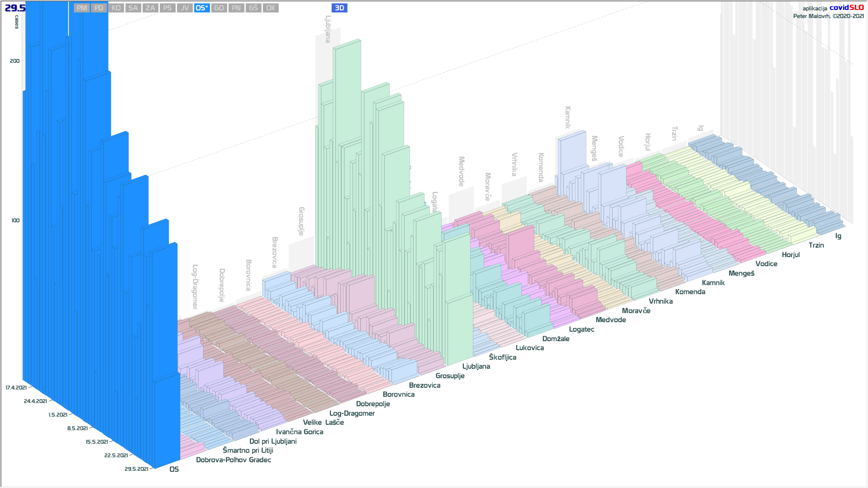Click the active OS* region button
Viewport: 868px width, 488px height.
coord(202,8)
